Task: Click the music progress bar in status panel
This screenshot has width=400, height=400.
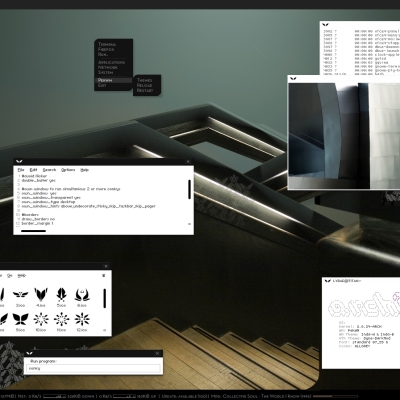Action: [336, 396]
